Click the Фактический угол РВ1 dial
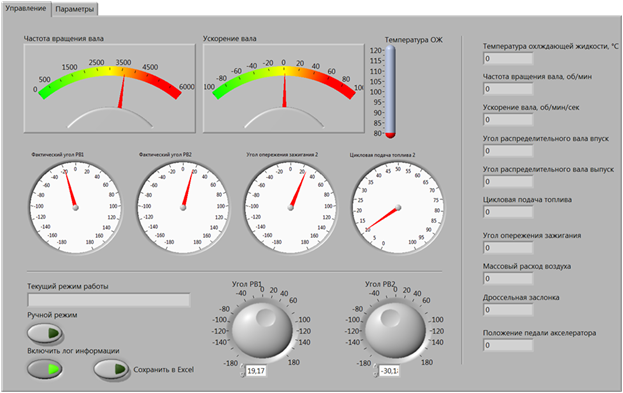Image resolution: width=623 pixels, height=393 pixels. click(75, 207)
